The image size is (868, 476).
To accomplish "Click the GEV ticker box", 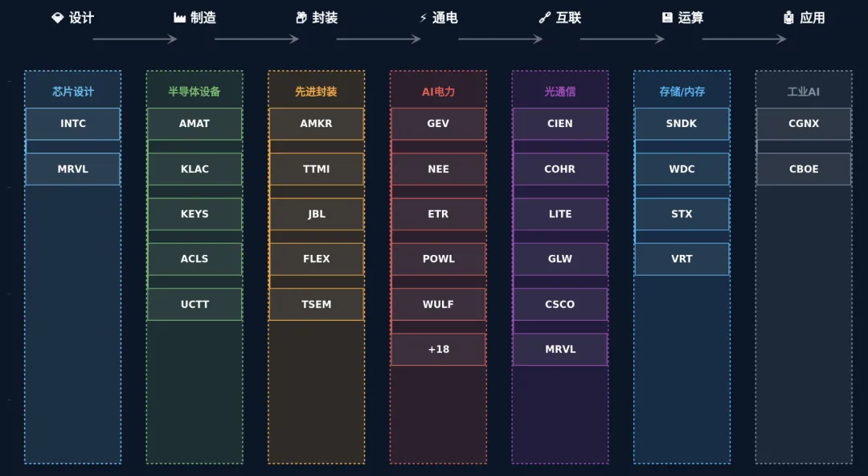I will (x=439, y=124).
